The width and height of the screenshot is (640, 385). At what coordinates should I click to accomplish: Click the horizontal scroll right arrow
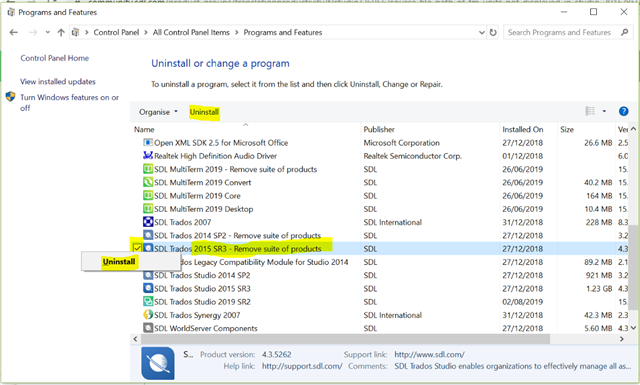click(x=622, y=339)
